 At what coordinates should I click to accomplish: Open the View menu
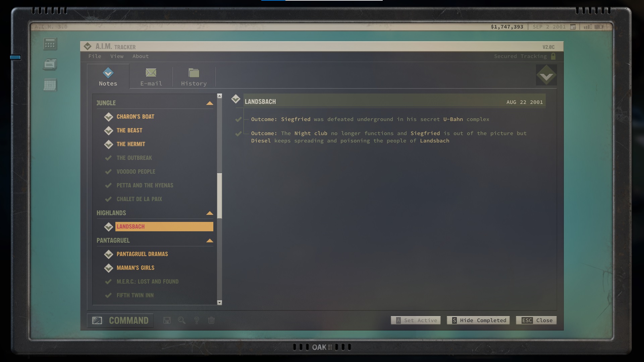(117, 56)
